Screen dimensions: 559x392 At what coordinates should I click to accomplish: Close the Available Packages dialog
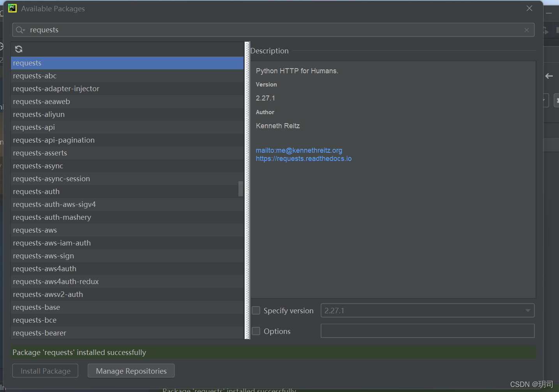click(529, 8)
